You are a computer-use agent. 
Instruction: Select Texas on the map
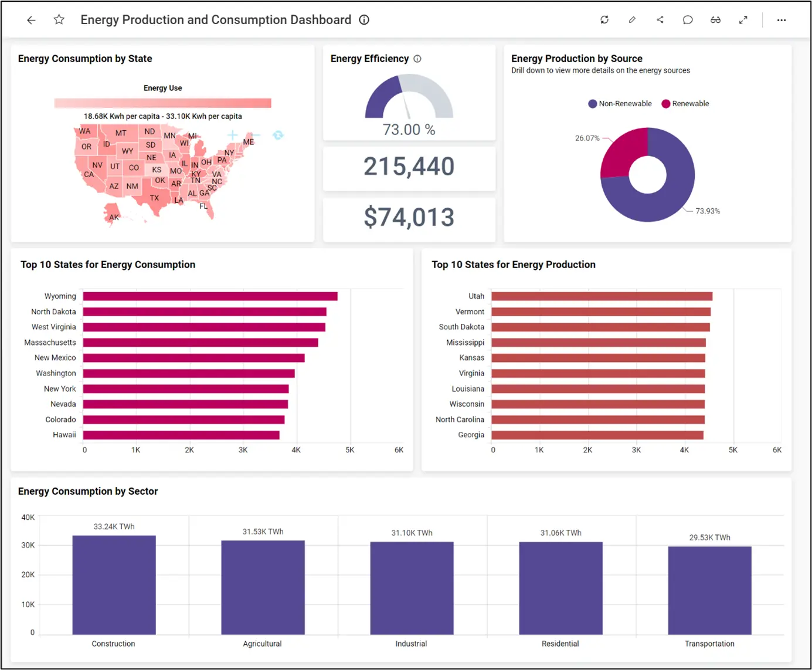pyautogui.click(x=154, y=197)
